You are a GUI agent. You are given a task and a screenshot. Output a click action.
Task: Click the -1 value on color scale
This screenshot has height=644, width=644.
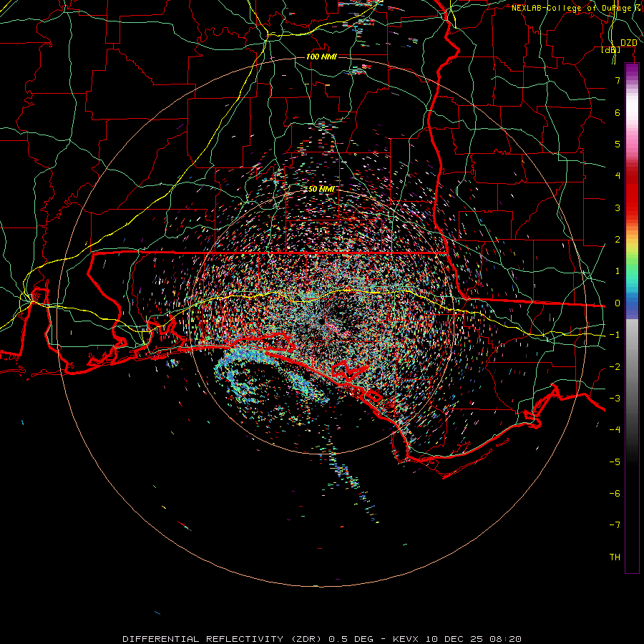[615, 335]
